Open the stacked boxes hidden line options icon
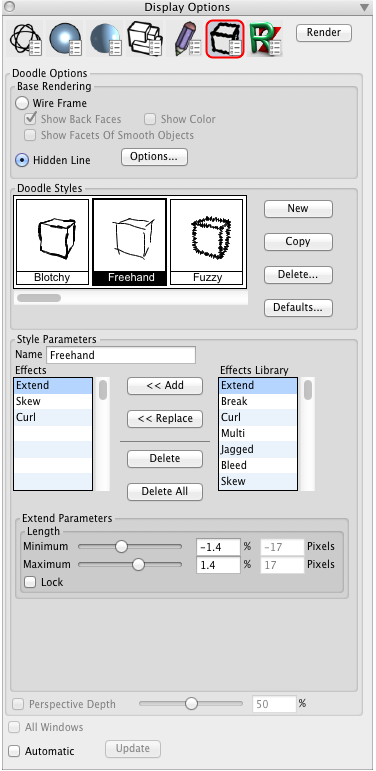The height and width of the screenshot is (771, 376). pyautogui.click(x=145, y=39)
